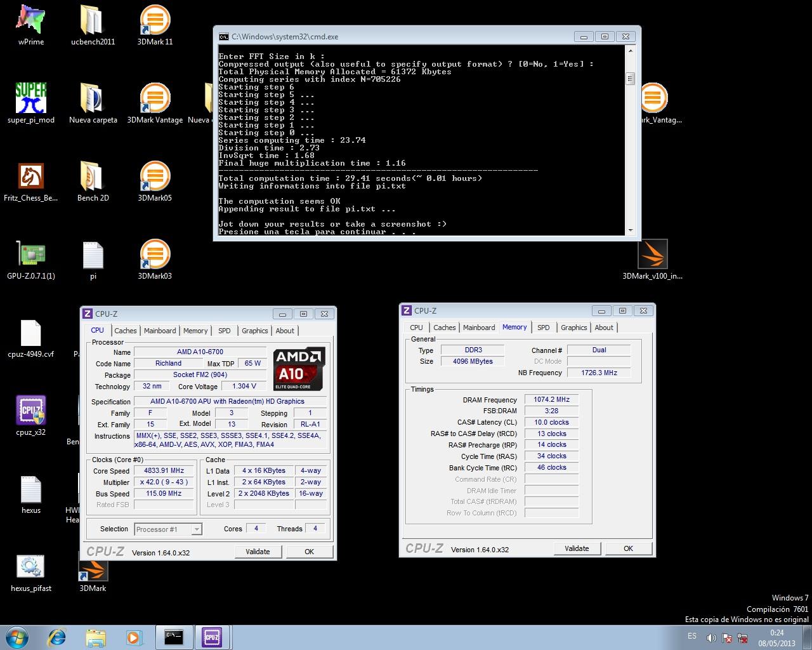Launch the 3DMark05 shortcut
812x650 pixels.
[155, 182]
